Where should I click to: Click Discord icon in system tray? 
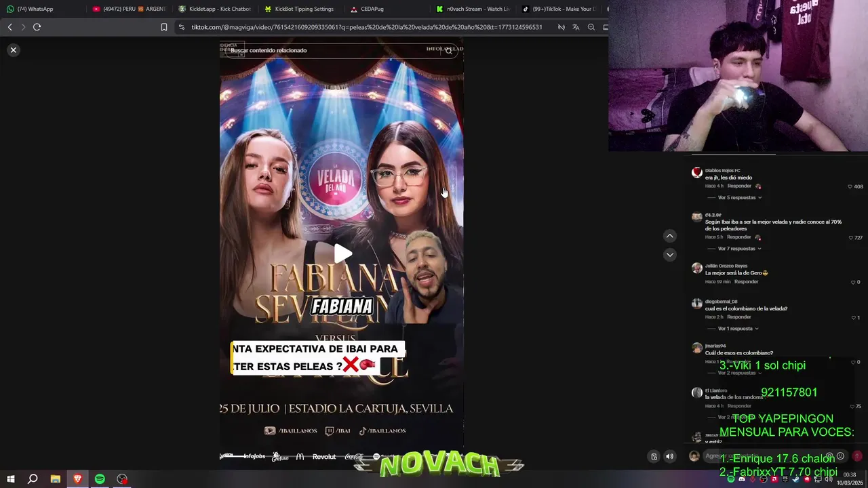click(742, 479)
